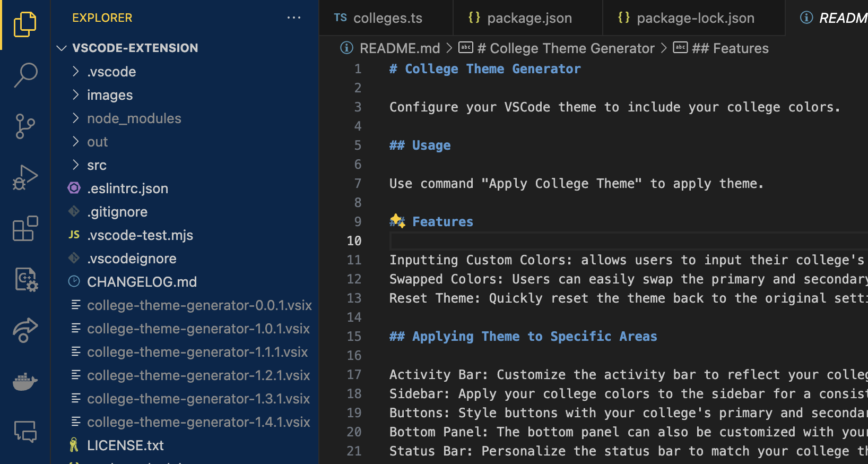Click the 'Reset Theme' line

628,298
